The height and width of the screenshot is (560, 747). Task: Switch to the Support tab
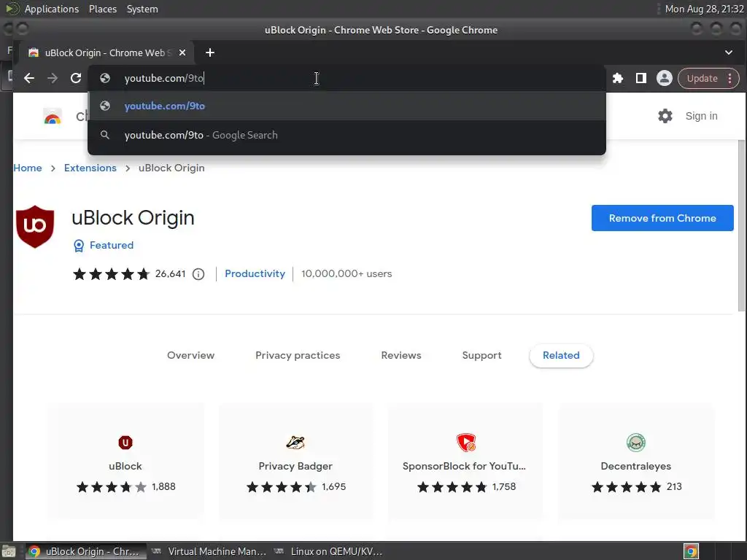[x=481, y=356]
